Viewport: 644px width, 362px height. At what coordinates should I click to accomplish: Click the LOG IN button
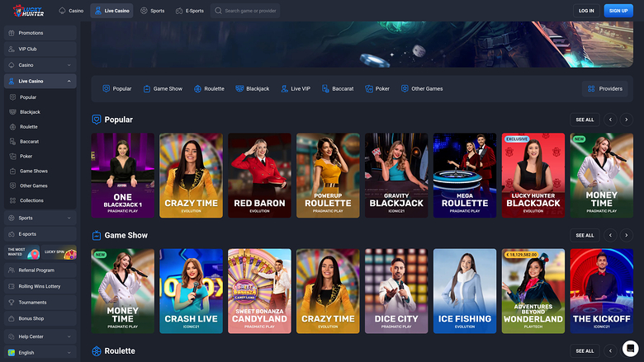point(586,11)
